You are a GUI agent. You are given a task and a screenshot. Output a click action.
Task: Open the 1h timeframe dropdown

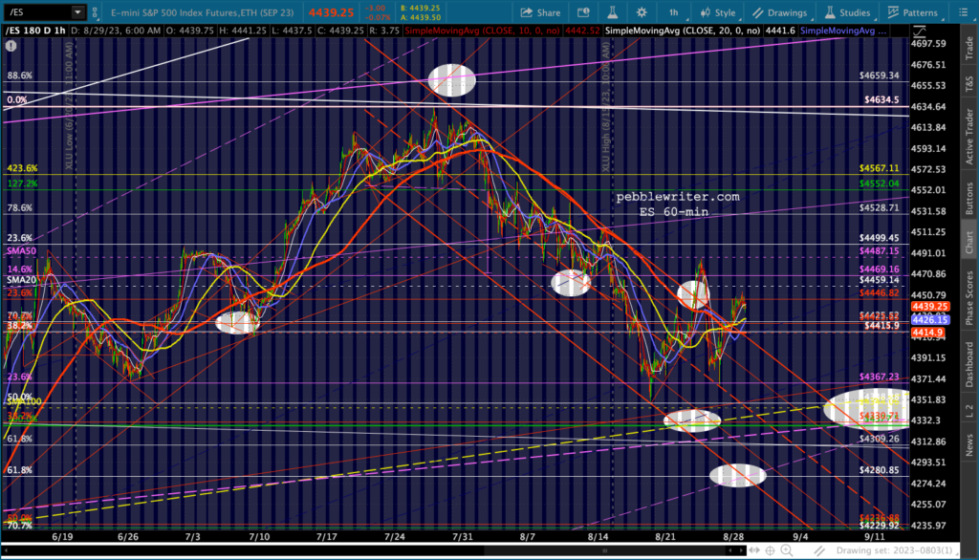pos(676,12)
